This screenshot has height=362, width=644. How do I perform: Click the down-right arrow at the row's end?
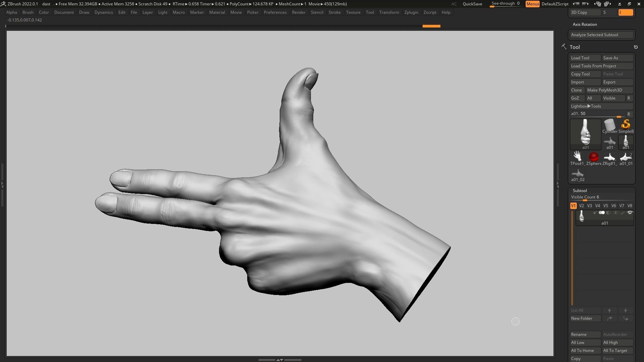tap(626, 318)
